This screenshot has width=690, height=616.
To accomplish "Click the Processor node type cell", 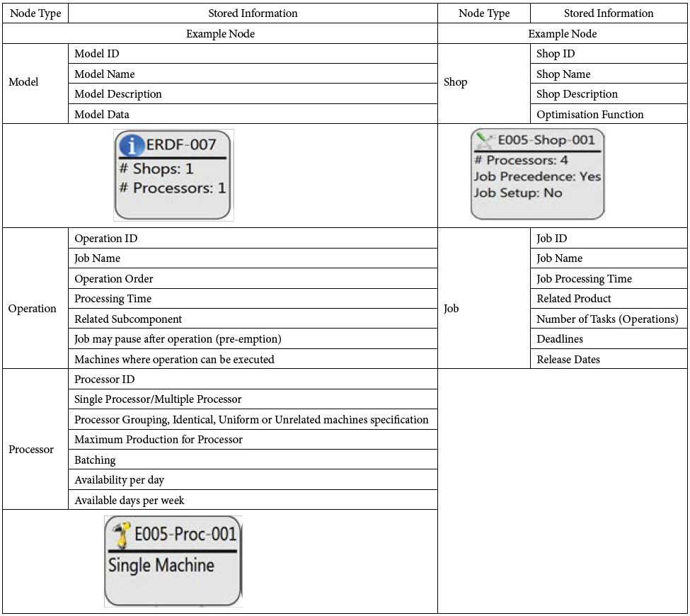I will coord(31,450).
